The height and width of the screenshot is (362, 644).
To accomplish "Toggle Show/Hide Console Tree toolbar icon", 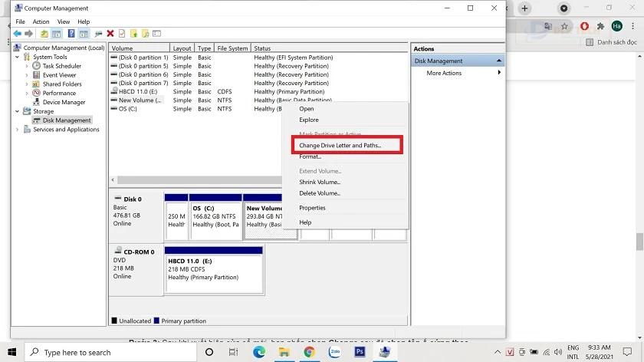I will pos(57,34).
